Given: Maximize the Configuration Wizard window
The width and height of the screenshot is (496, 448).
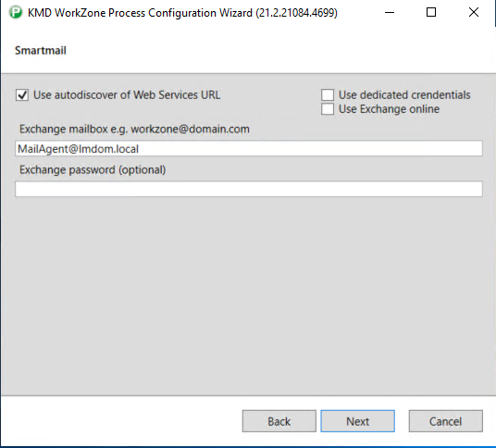Looking at the screenshot, I should (x=431, y=13).
